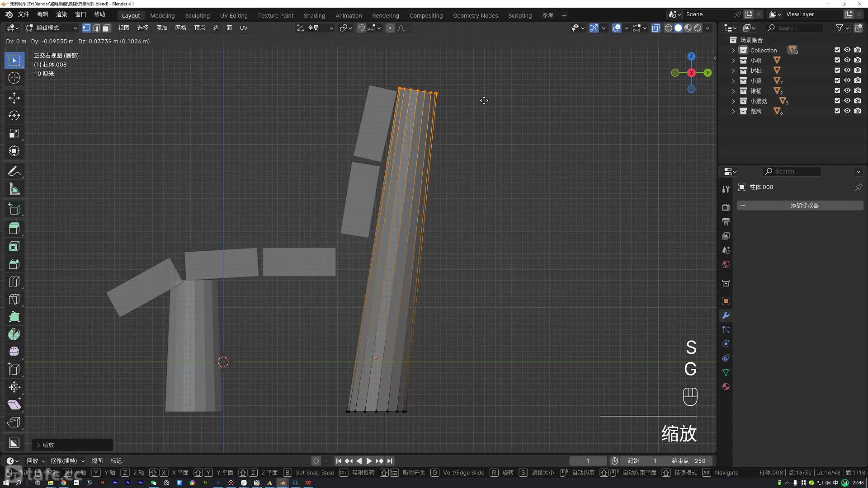Open the 回放 playback dropdown
Image resolution: width=868 pixels, height=488 pixels.
tap(36, 461)
